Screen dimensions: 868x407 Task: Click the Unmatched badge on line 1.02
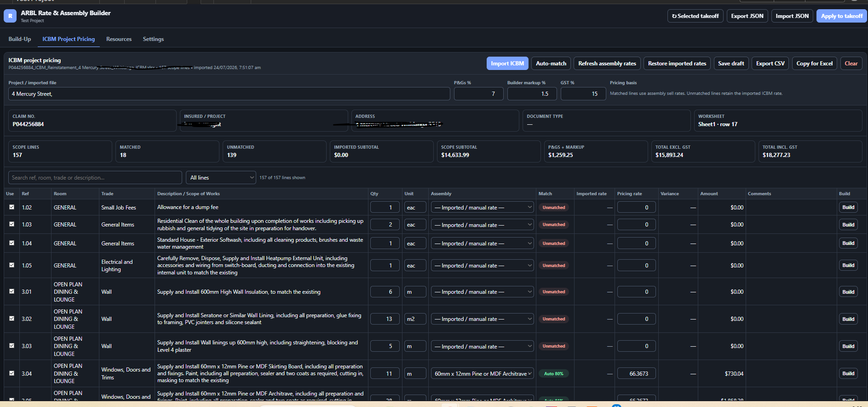pos(554,208)
